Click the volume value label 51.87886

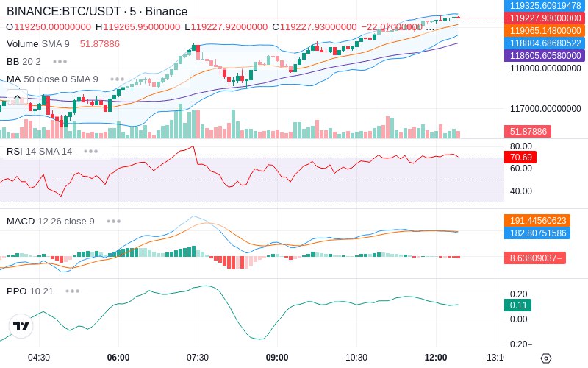pos(528,132)
